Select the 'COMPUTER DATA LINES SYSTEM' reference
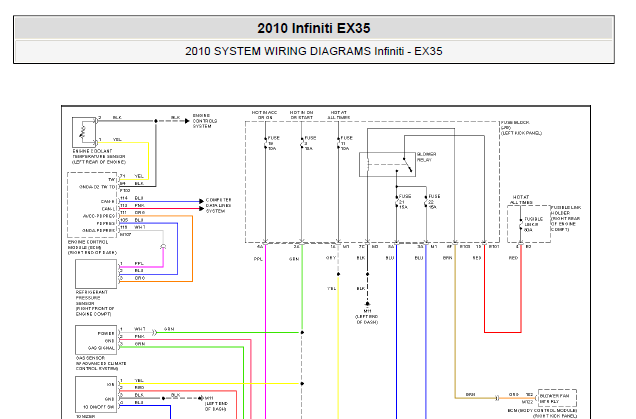Screen dimensions: 636x419 click(218, 205)
